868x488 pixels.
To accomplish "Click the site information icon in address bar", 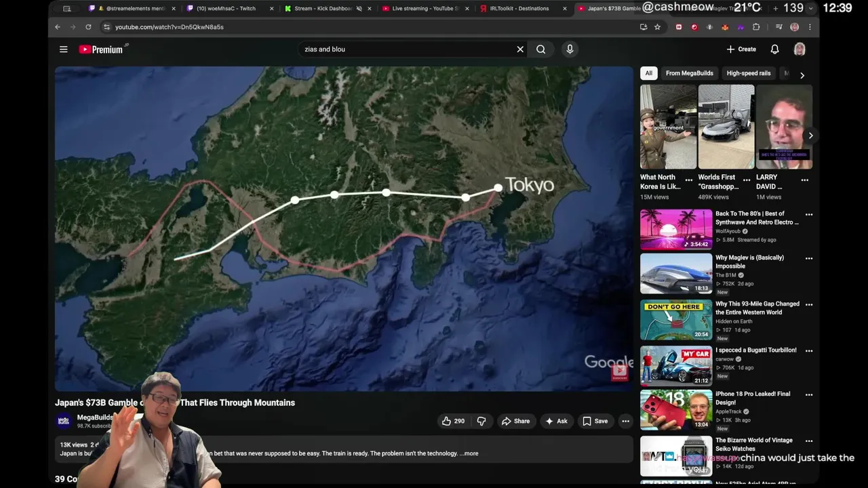I will click(106, 27).
